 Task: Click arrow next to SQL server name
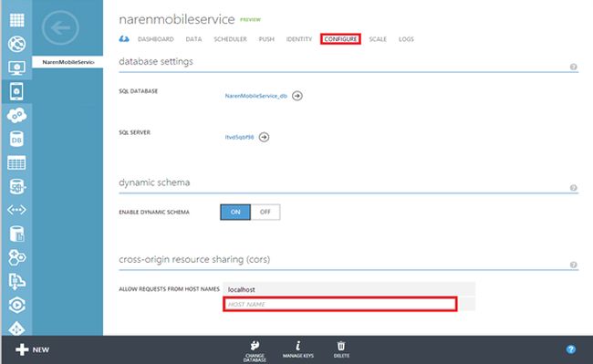click(x=264, y=137)
